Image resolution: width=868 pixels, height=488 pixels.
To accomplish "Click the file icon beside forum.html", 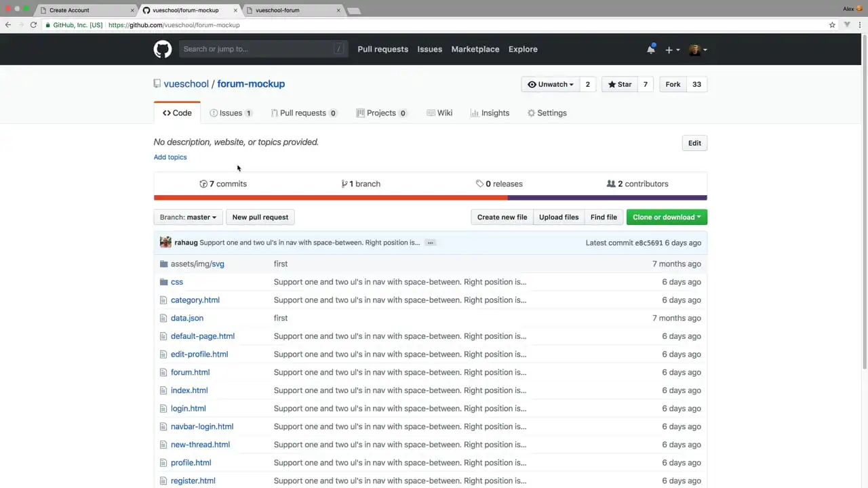I will (x=163, y=372).
